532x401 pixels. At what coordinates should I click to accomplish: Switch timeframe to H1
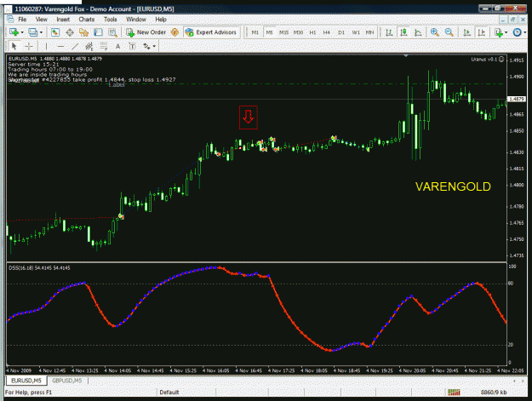tap(312, 32)
